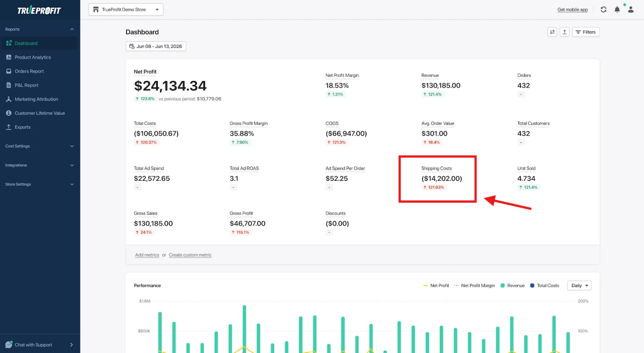Click the Discounts value ($0.00)
The height and width of the screenshot is (353, 644).
click(338, 224)
